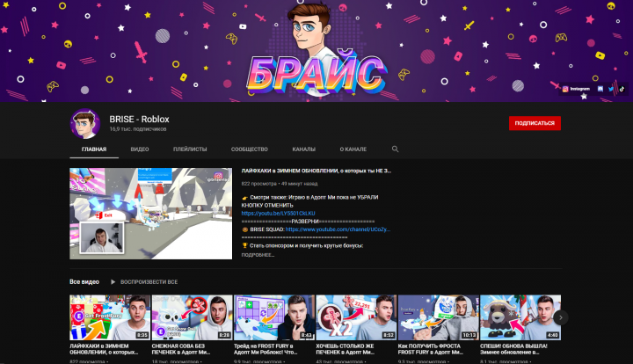
Task: Open the 8:43 trade video thumbnail
Action: (274, 317)
